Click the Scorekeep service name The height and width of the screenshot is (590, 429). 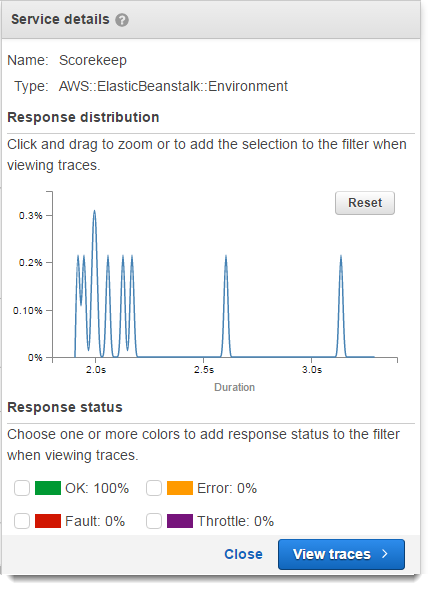[x=93, y=61]
